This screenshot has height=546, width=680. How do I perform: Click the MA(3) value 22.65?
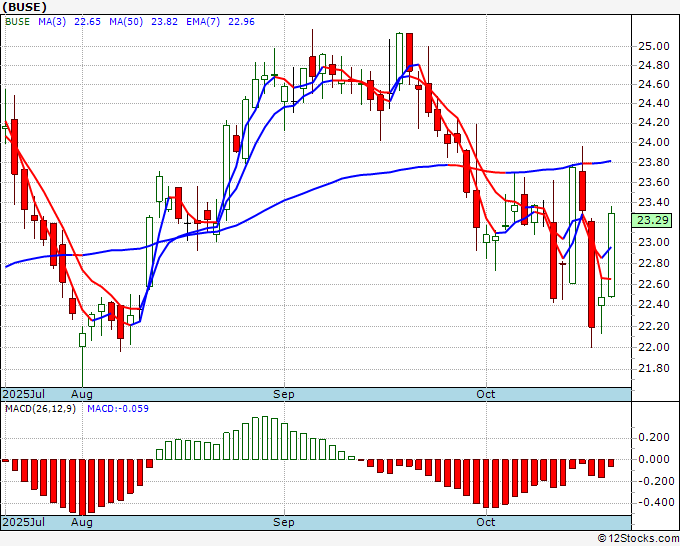click(x=87, y=22)
